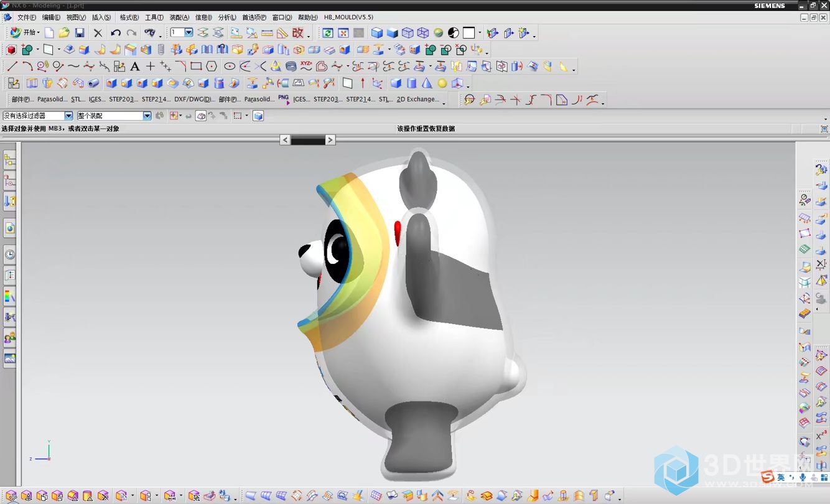Click the first STEP203 button
830x504 pixels.
[123, 99]
